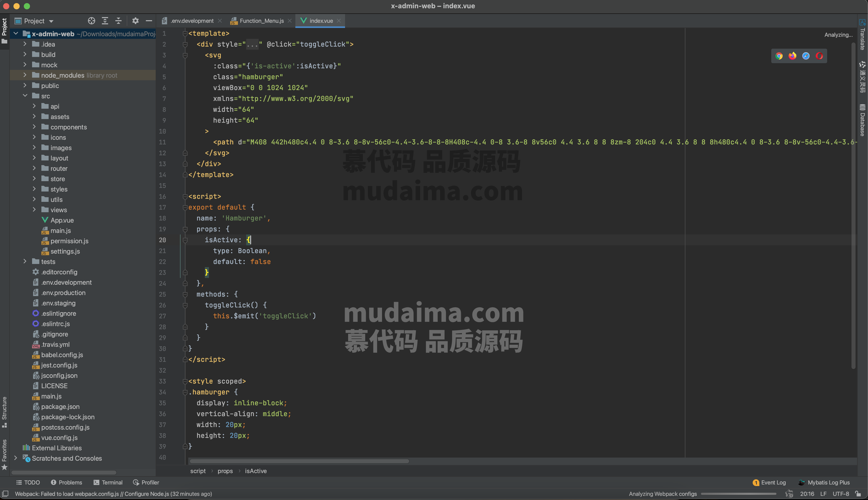The image size is (868, 500).
Task: Toggle the Project side tool button
Action: [4, 31]
